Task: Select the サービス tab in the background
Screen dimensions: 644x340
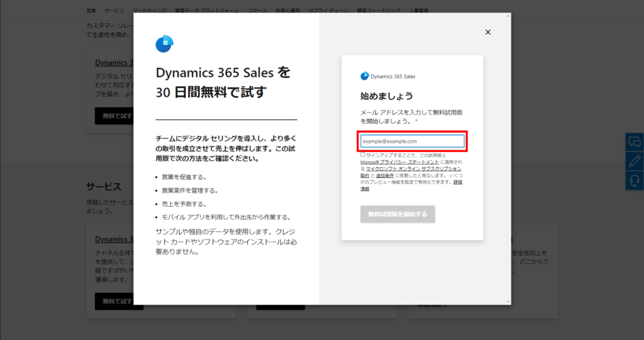Action: [114, 11]
